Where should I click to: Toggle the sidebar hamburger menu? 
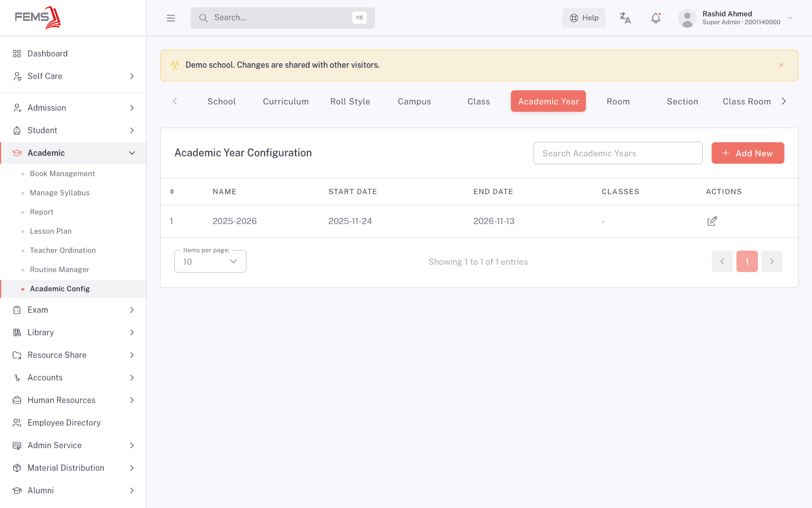click(x=171, y=18)
